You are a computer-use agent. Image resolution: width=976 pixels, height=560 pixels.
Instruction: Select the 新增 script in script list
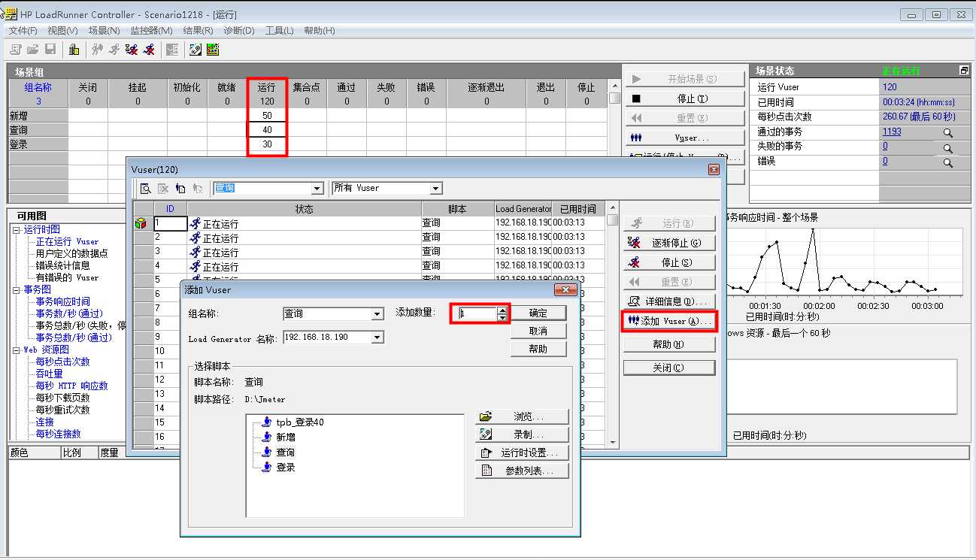[x=285, y=437]
